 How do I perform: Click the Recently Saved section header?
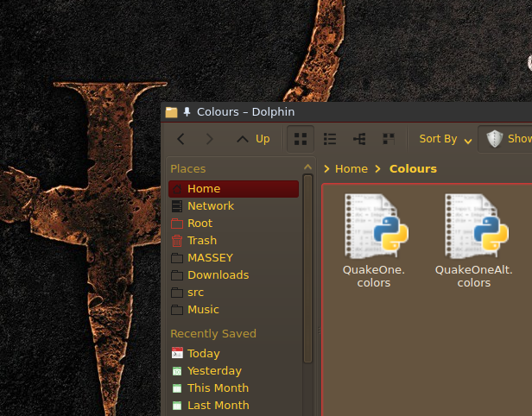[213, 334]
